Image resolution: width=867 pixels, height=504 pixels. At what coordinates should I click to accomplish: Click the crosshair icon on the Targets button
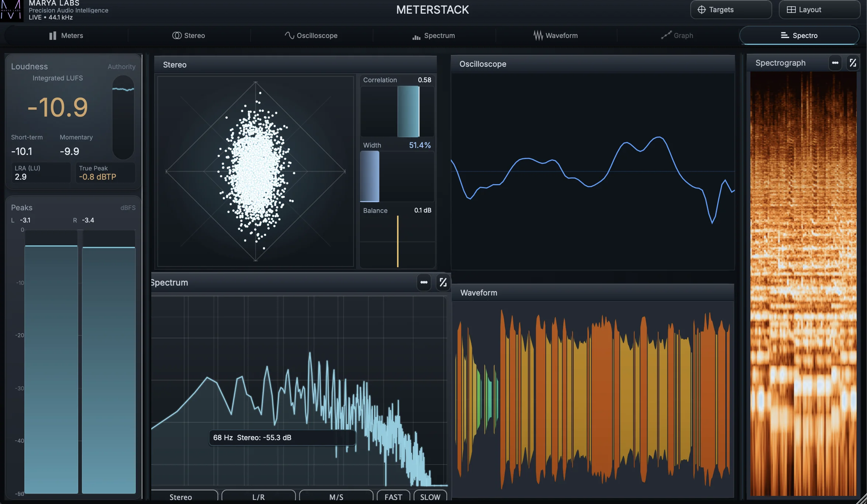coord(701,10)
